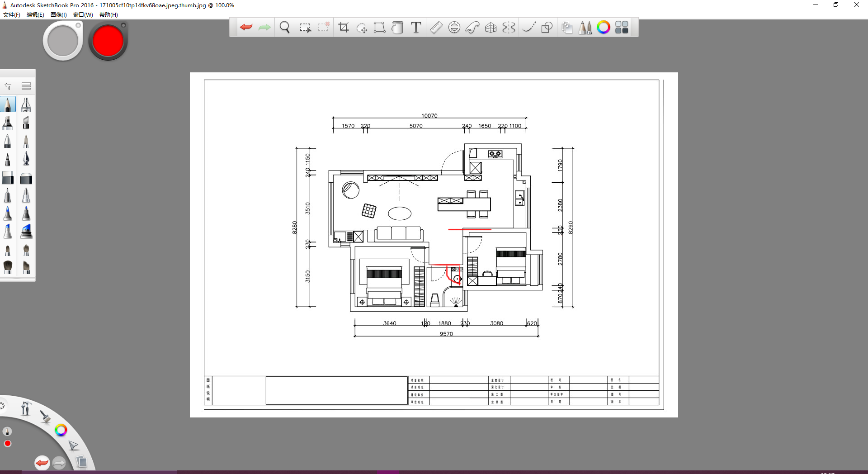Open lagoon Edit arrow menu

(73, 446)
